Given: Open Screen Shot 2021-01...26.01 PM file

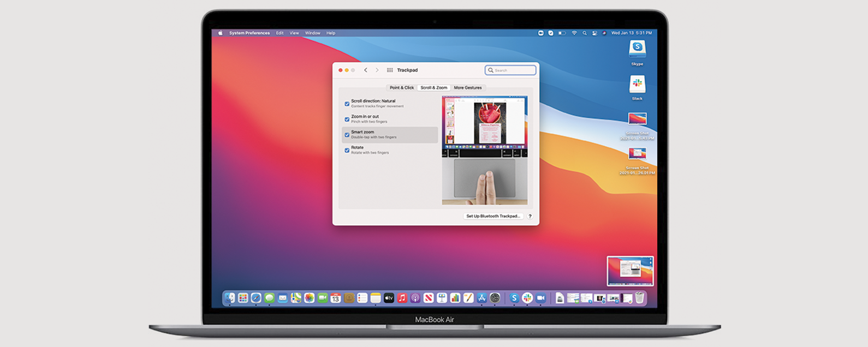Looking at the screenshot, I should point(637,153).
